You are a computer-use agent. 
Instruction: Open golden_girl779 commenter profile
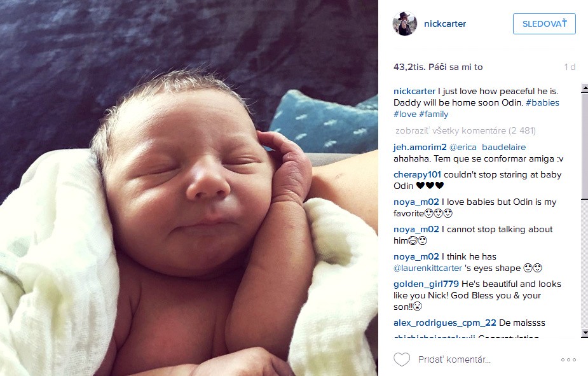(x=426, y=284)
